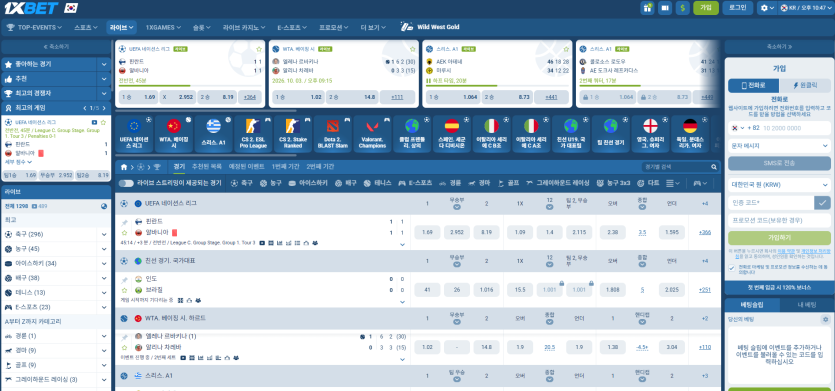Select the UEFA 네이션스 리그 league tile

(x=134, y=134)
